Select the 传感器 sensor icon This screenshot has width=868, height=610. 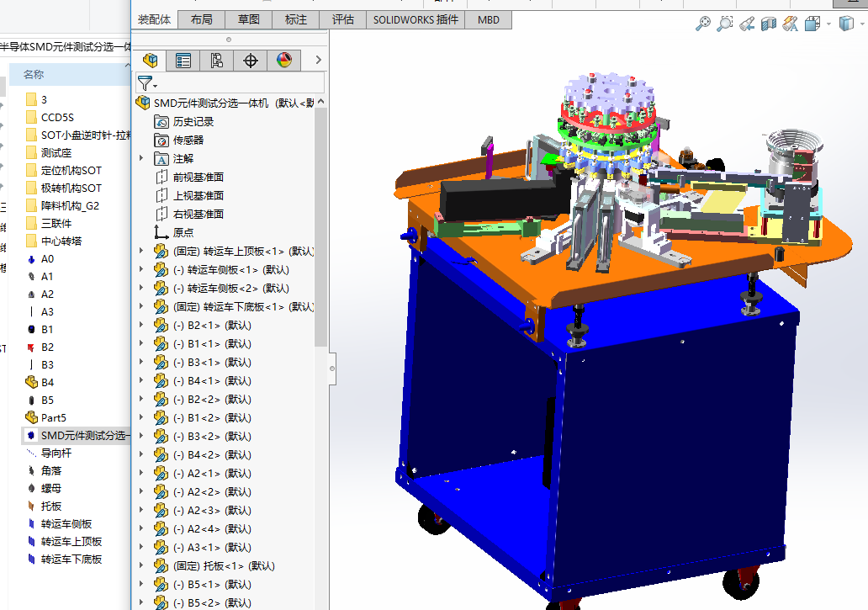(161, 140)
